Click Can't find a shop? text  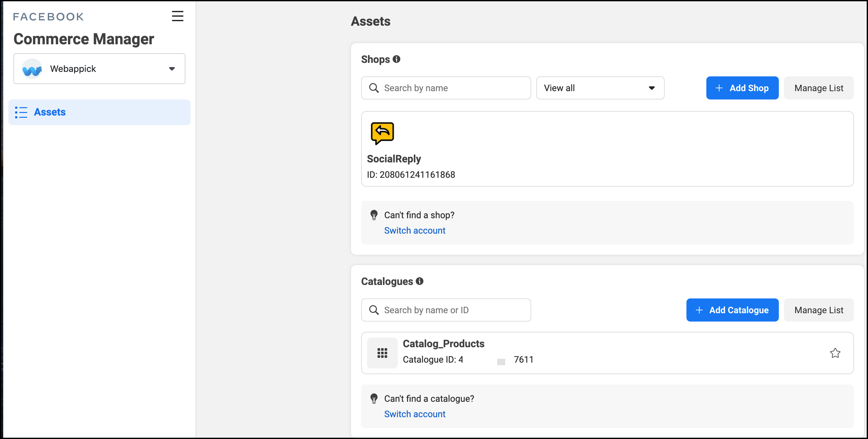pyautogui.click(x=419, y=215)
